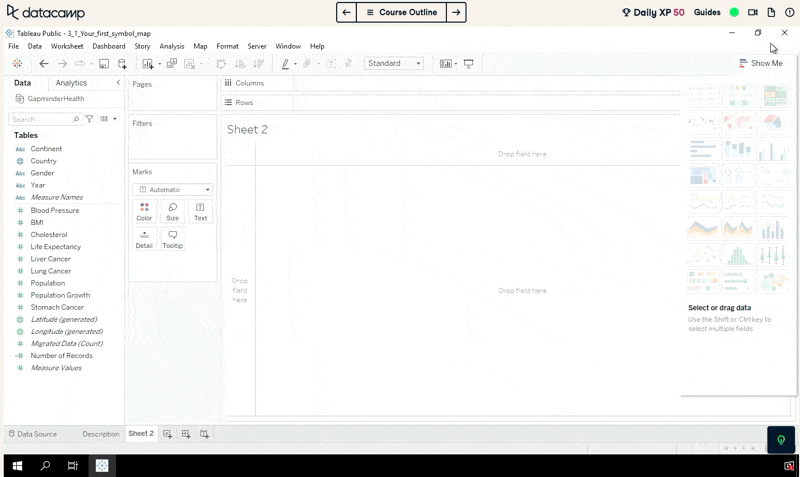The image size is (800, 477).
Task: Open the Automatic mark type dropdown
Action: point(172,189)
